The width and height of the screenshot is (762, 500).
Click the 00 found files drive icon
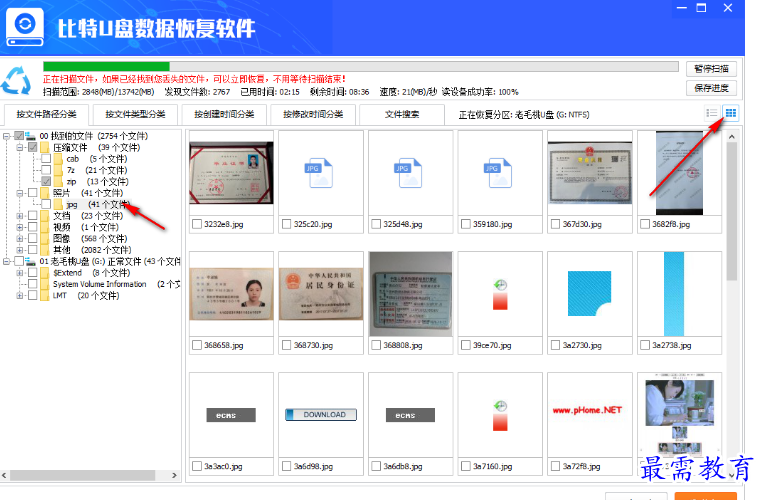pyautogui.click(x=31, y=136)
